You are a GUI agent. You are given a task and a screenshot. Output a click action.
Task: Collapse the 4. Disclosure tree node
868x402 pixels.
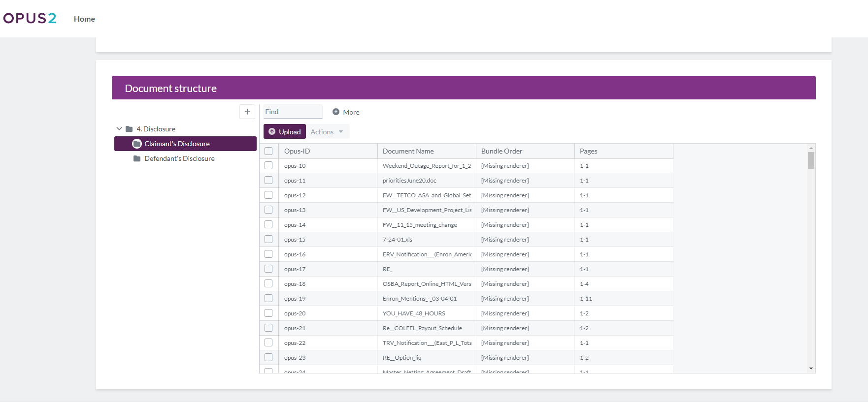[119, 129]
